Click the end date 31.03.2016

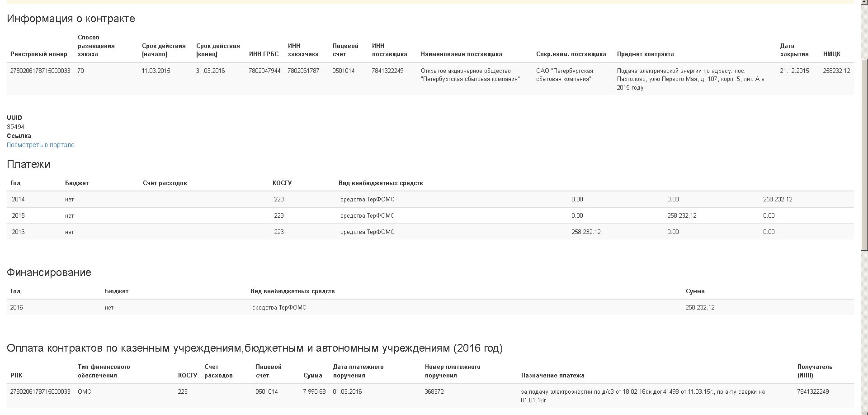pyautogui.click(x=210, y=71)
